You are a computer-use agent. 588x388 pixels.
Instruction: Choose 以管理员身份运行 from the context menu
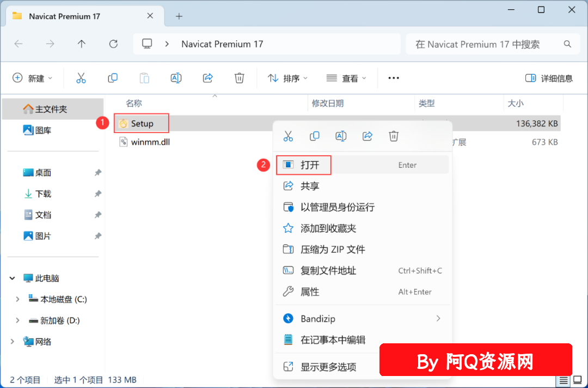(362, 207)
